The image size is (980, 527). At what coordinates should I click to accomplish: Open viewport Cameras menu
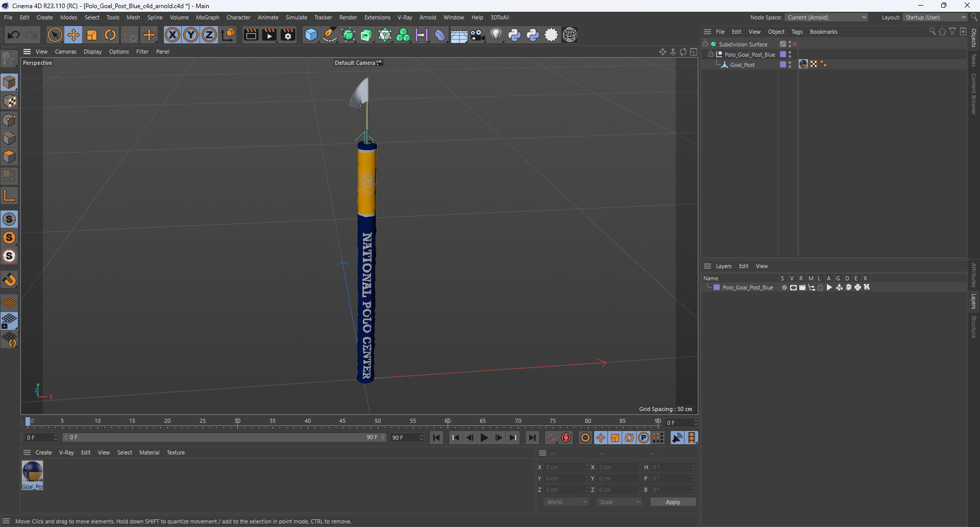(65, 52)
